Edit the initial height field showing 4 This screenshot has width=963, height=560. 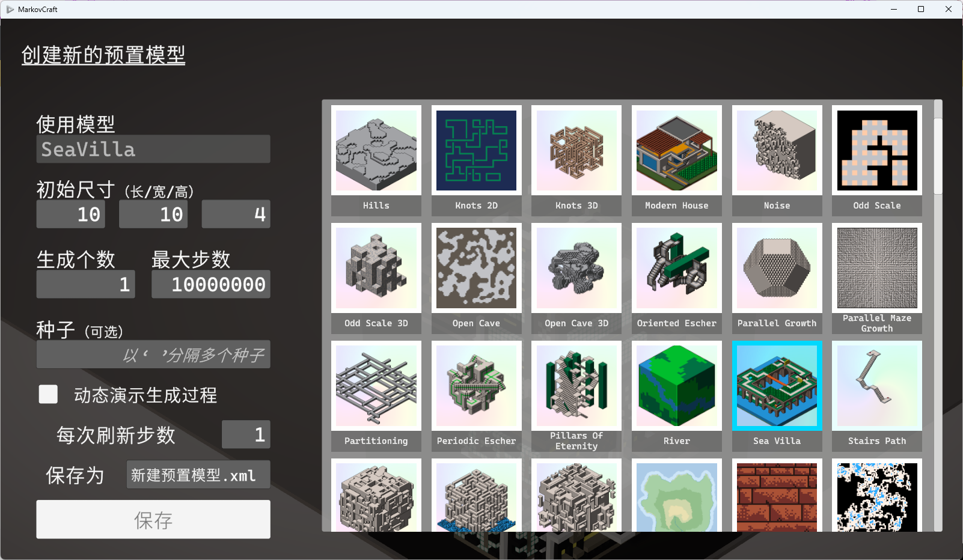click(x=236, y=214)
